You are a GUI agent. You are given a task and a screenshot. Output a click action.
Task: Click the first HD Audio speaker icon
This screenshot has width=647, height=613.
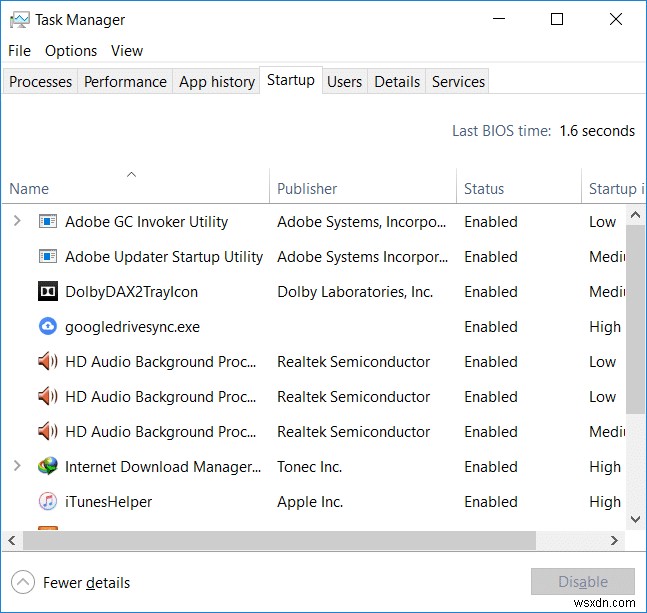pyautogui.click(x=47, y=362)
